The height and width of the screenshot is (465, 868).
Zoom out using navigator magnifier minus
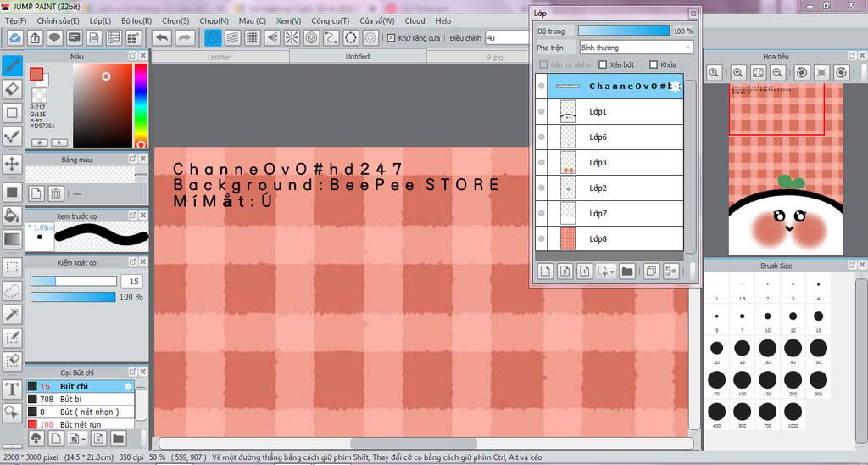pyautogui.click(x=777, y=72)
